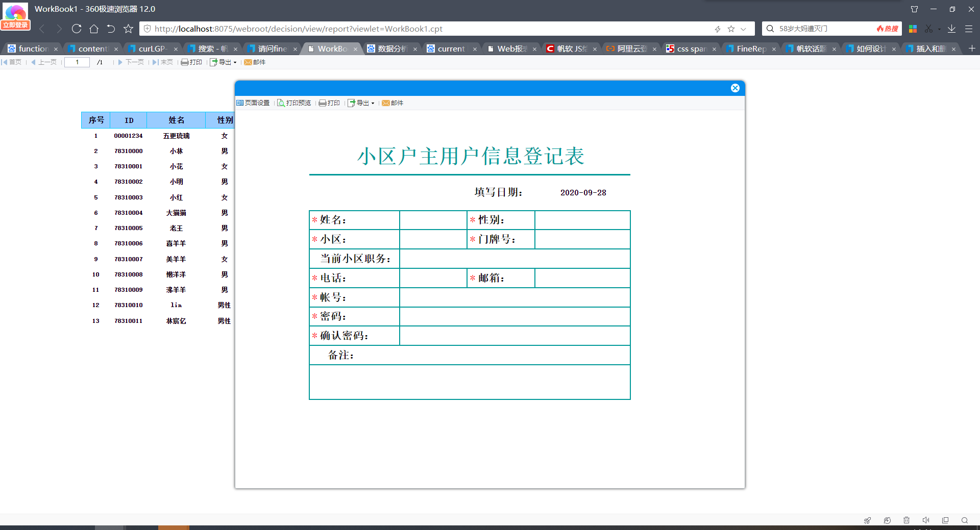The height and width of the screenshot is (530, 980).
Task: Click the page number input field
Action: (x=77, y=62)
